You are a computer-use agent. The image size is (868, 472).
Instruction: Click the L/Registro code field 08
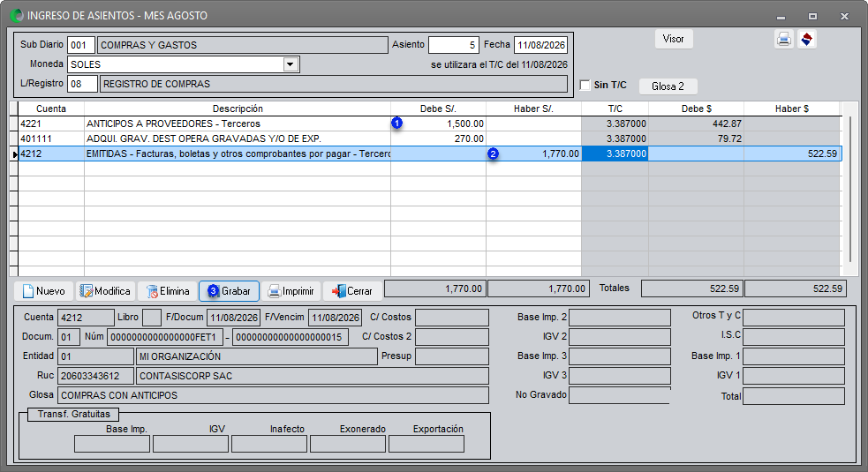[82, 84]
